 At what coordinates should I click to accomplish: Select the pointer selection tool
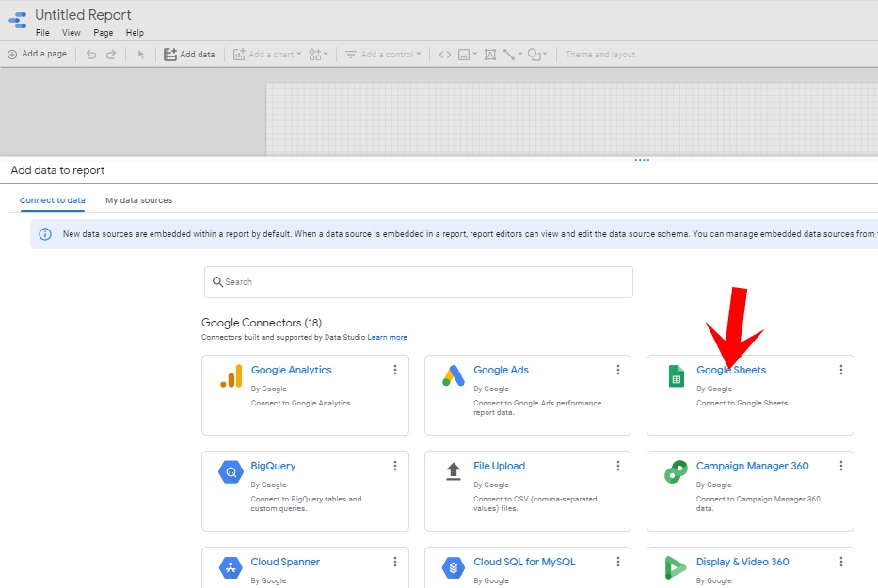click(140, 55)
